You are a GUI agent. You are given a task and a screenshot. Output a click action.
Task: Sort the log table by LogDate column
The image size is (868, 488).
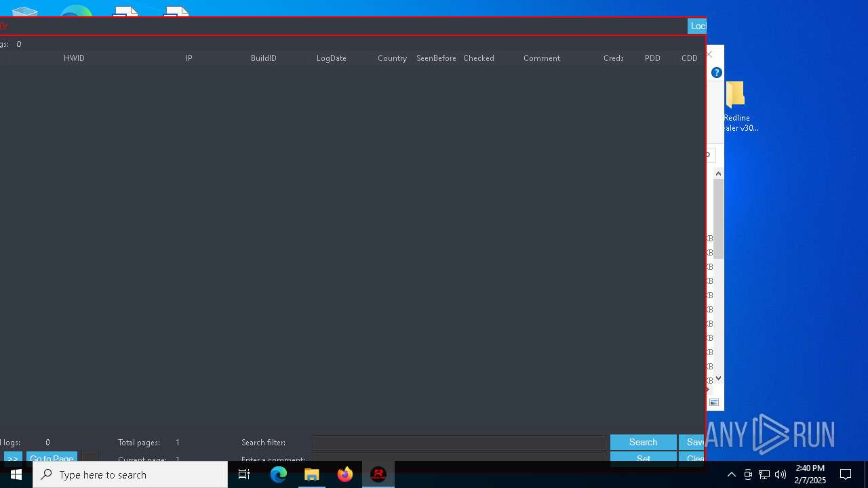pos(332,58)
